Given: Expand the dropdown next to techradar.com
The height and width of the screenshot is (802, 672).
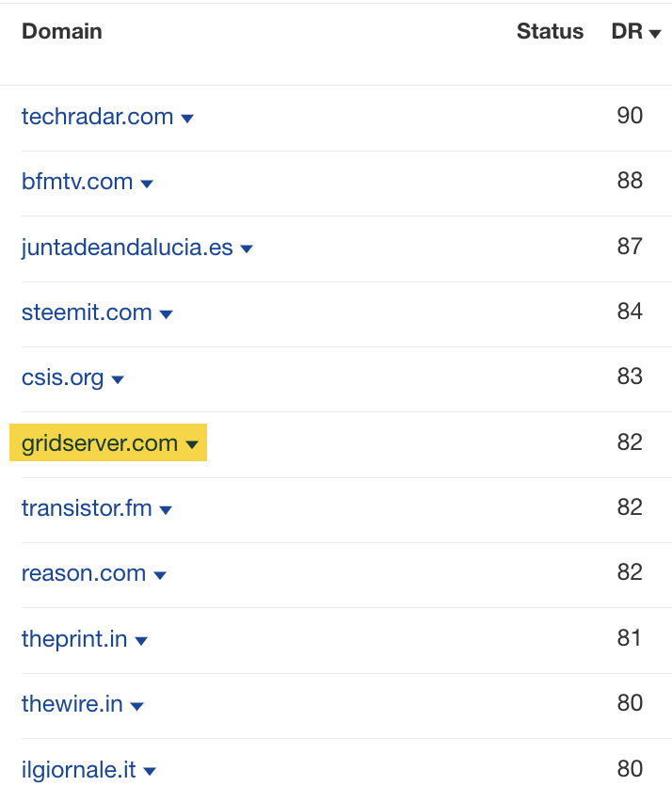Looking at the screenshot, I should [187, 118].
